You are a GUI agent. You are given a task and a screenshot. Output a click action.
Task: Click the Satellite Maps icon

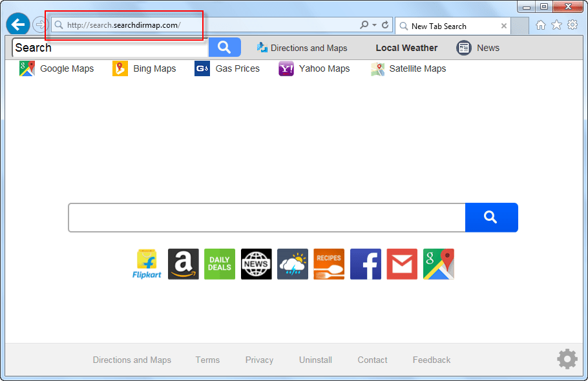[x=377, y=69]
